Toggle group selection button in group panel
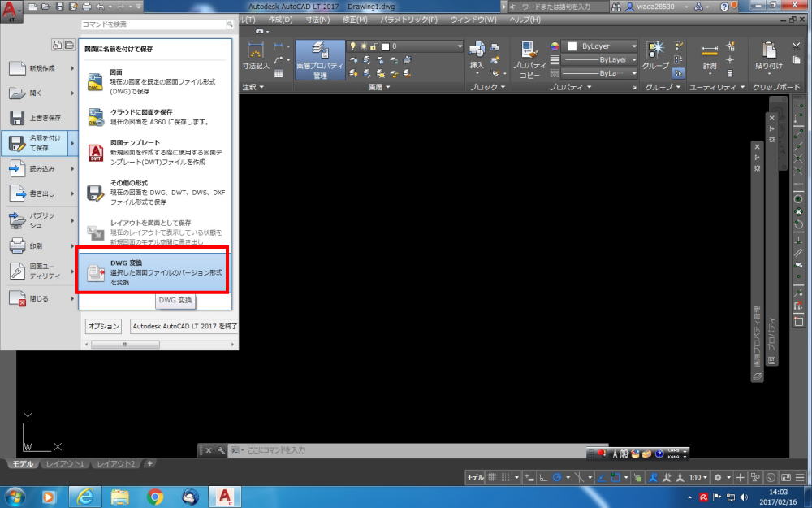The width and height of the screenshot is (812, 508). coord(678,73)
